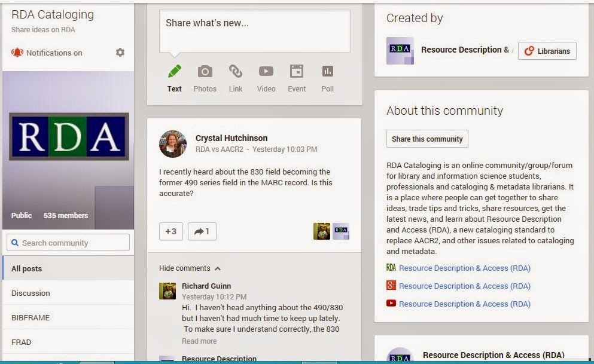Screen dimensions: 594x364
Task: Collapse comments with Hide comments arrow
Action: point(218,268)
